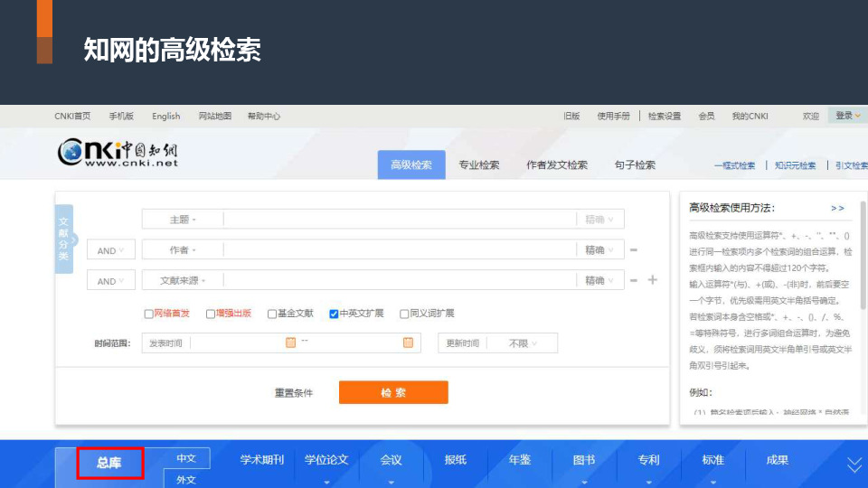Screen dimensions: 868x488
Task: Select the 专利 database tab
Action: click(x=649, y=460)
